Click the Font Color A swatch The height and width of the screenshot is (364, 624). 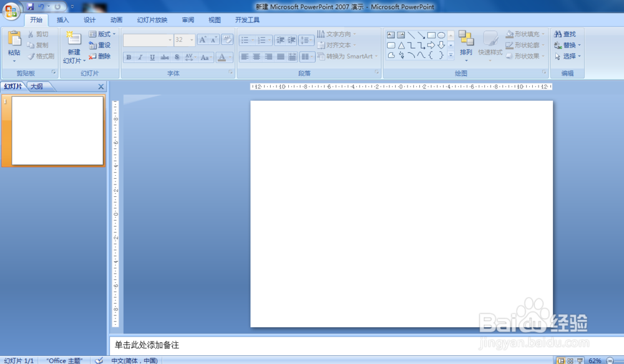pos(222,57)
